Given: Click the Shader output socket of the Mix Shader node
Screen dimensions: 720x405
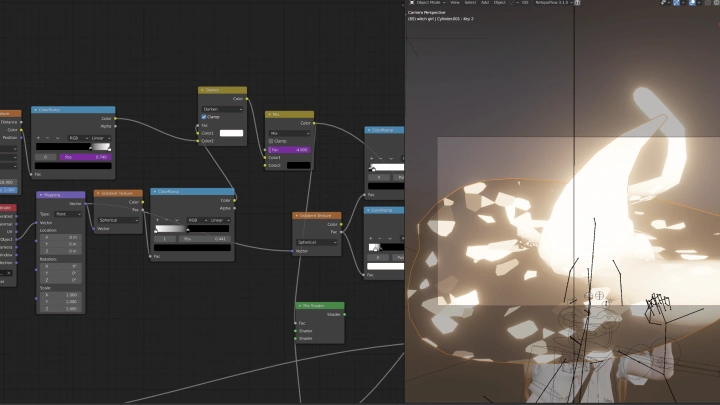Looking at the screenshot, I should click(x=344, y=315).
